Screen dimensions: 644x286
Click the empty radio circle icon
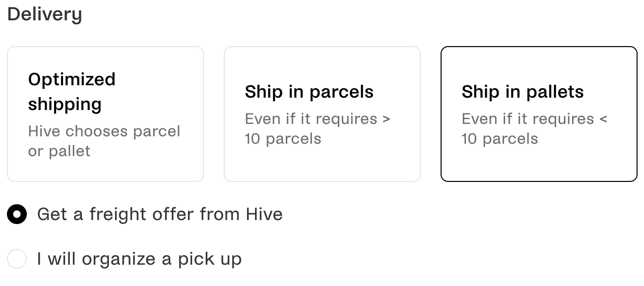(17, 259)
